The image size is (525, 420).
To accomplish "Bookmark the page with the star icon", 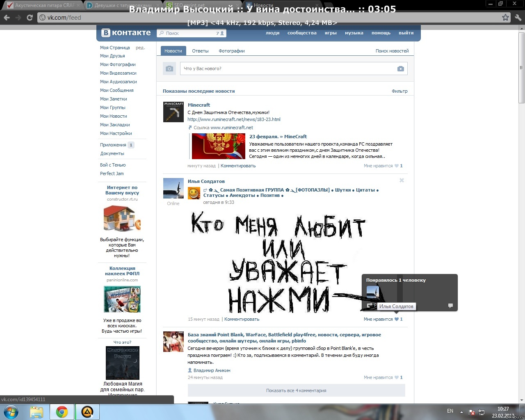I will [505, 18].
